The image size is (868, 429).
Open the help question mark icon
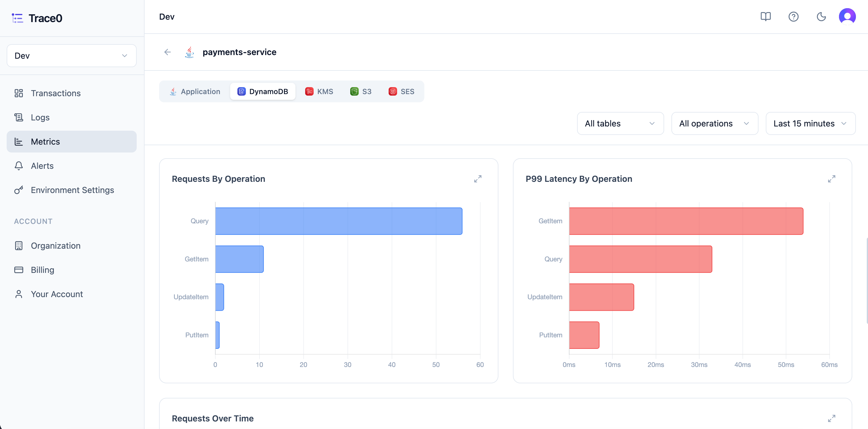coord(793,17)
